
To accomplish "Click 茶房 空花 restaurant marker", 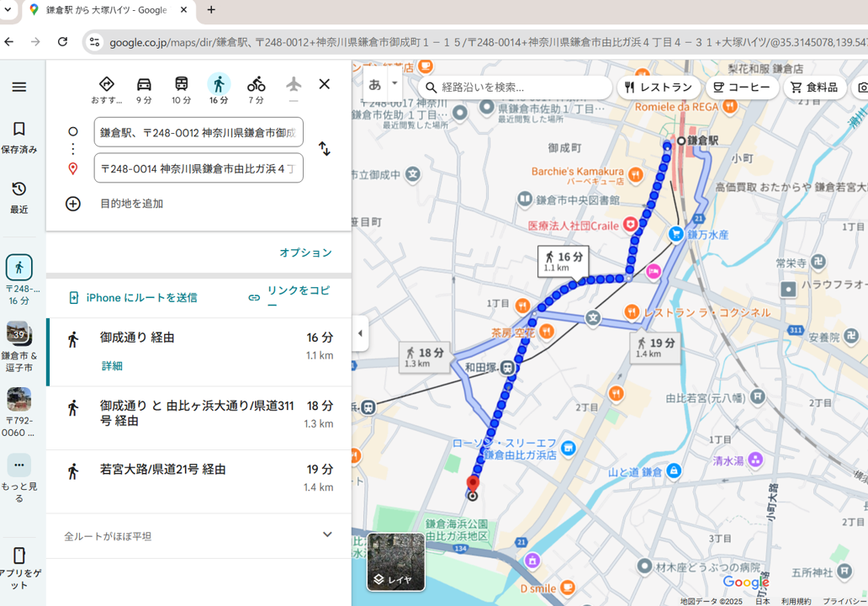I will click(546, 332).
